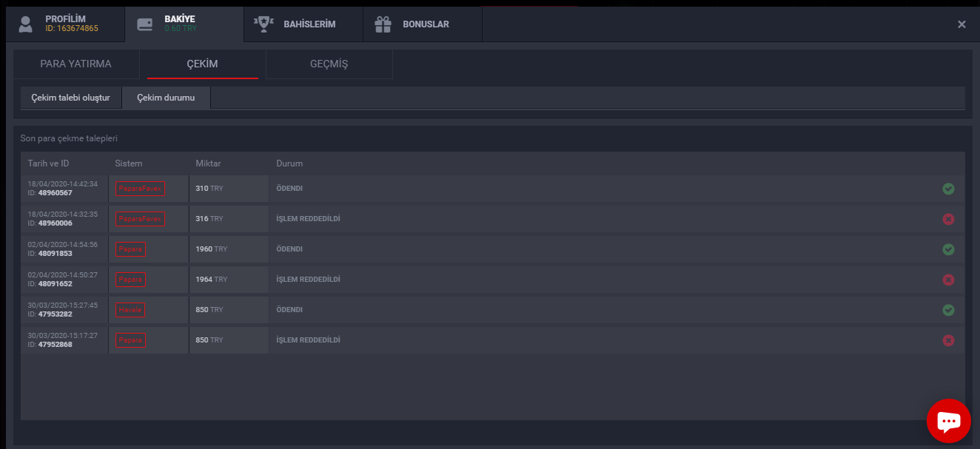
Task: Click green checkmark for ID 47953282
Action: coord(948,310)
